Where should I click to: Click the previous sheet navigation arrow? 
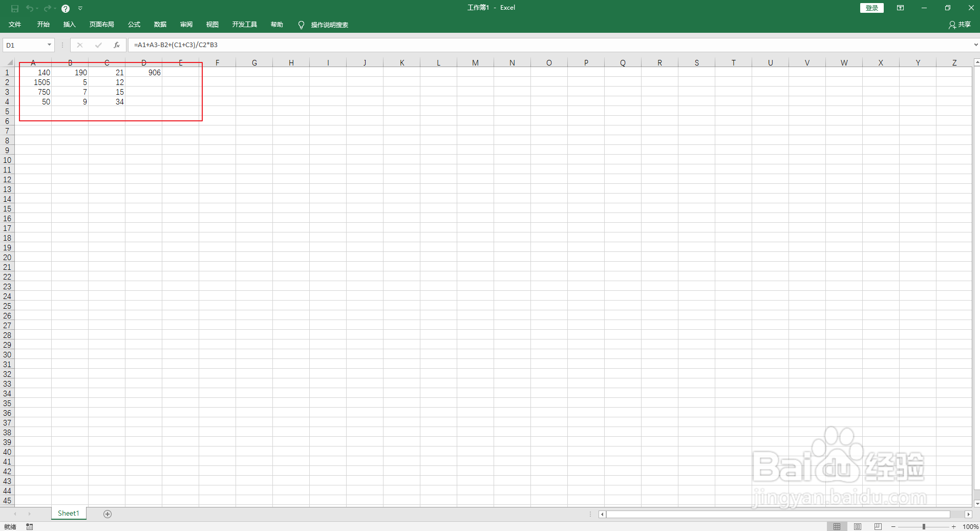15,514
